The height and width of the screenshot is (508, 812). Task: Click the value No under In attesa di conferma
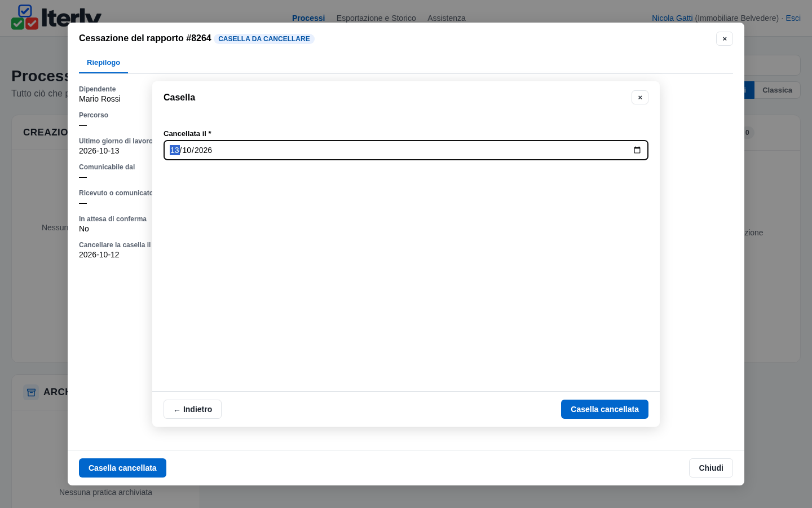tap(84, 229)
